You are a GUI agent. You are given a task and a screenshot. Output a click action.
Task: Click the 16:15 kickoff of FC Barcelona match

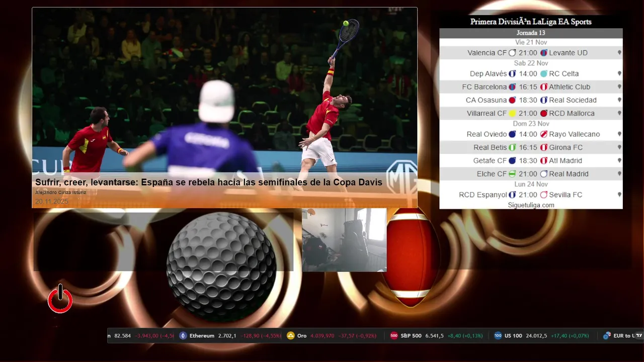(528, 87)
